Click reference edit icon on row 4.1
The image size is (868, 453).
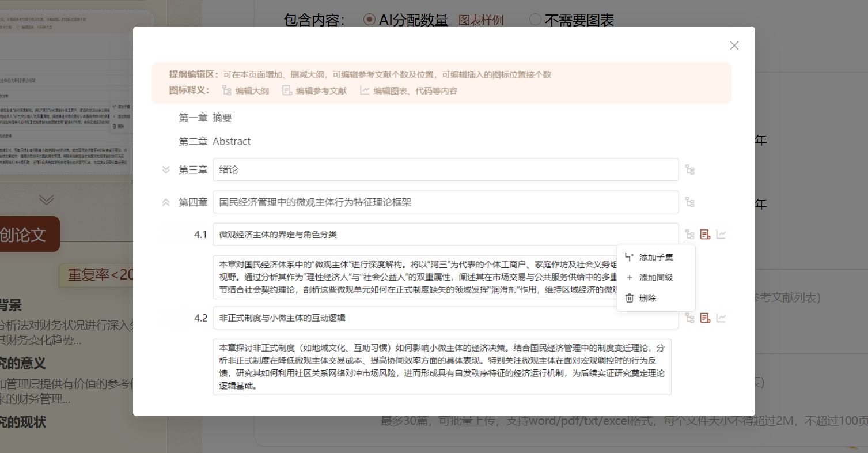(x=705, y=235)
